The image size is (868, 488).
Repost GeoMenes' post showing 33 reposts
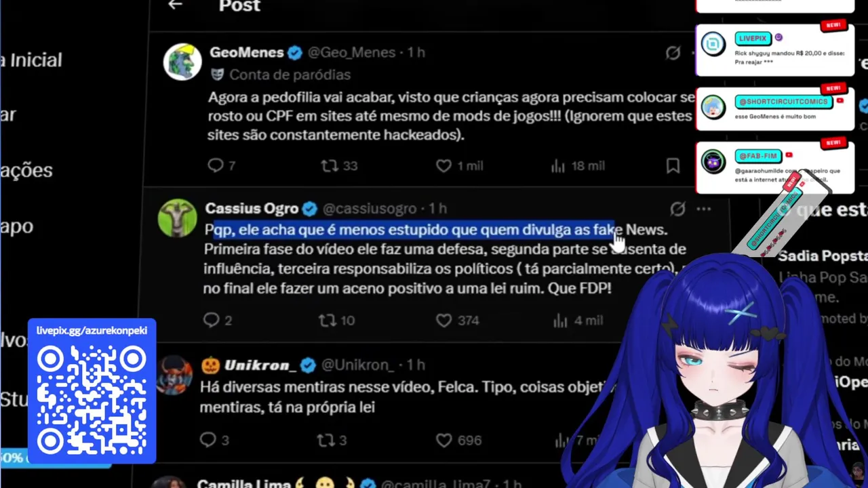point(339,165)
